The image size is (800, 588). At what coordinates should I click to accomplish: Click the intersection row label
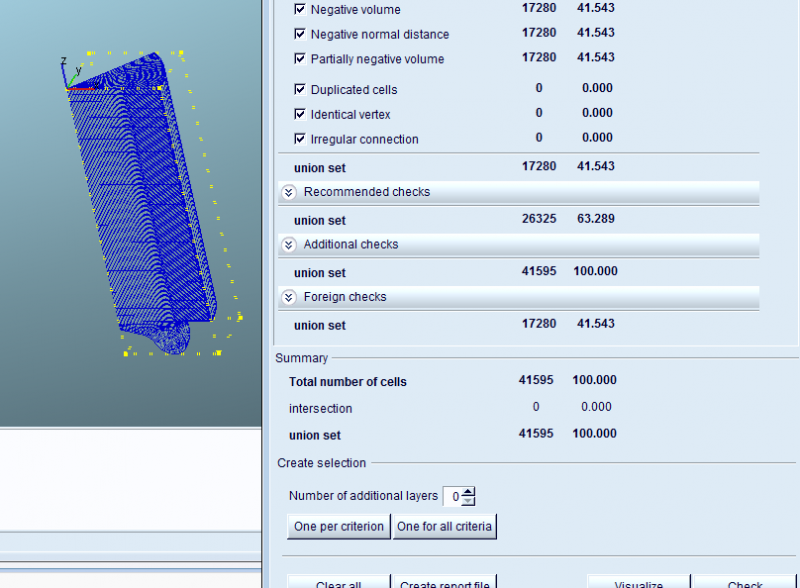[320, 408]
